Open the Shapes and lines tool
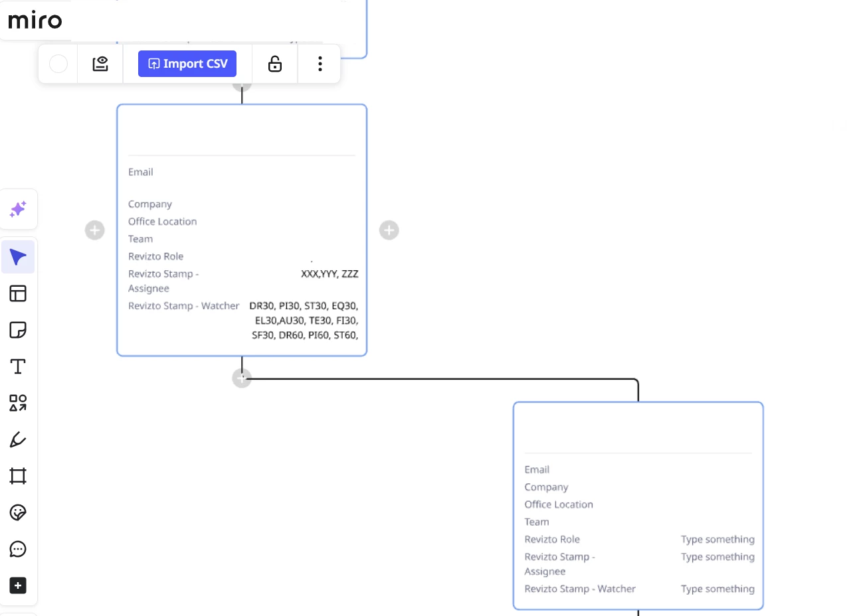 18,403
